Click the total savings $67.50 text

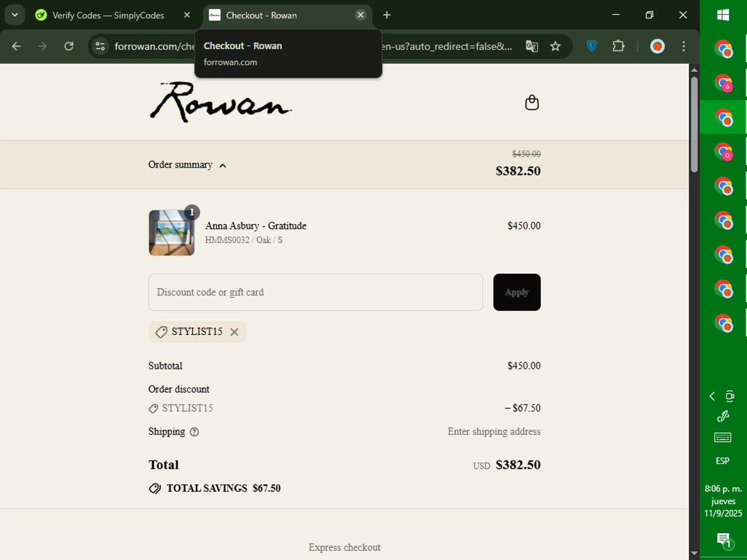click(x=224, y=488)
